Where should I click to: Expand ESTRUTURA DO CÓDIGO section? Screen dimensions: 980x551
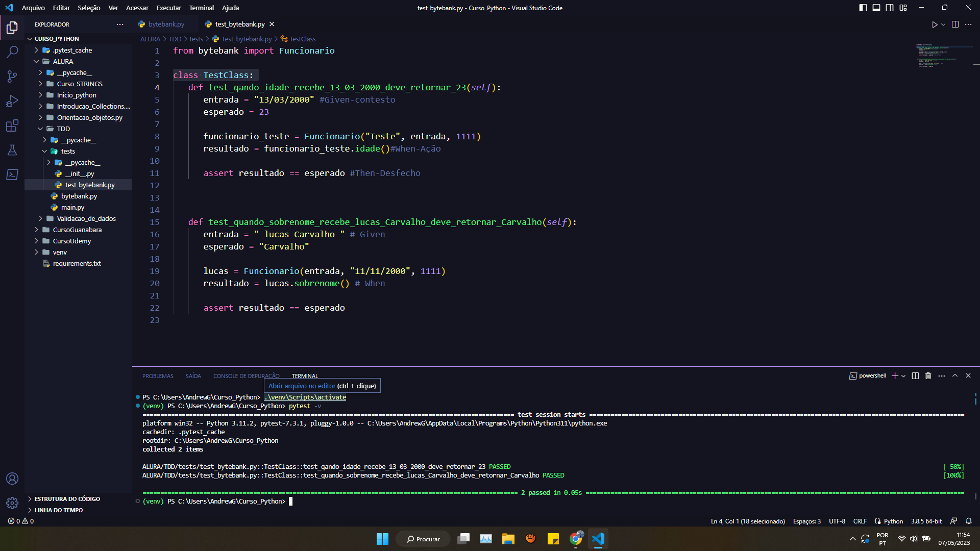point(67,499)
